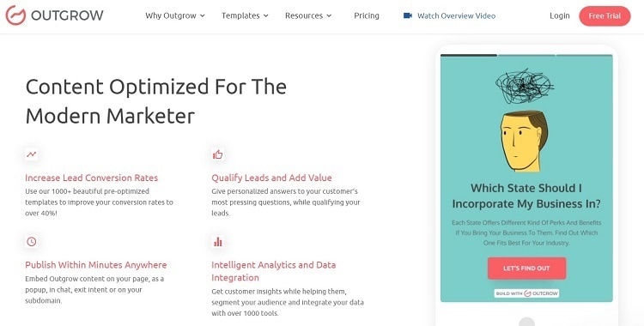
Task: Open the Pricing page
Action: click(367, 15)
